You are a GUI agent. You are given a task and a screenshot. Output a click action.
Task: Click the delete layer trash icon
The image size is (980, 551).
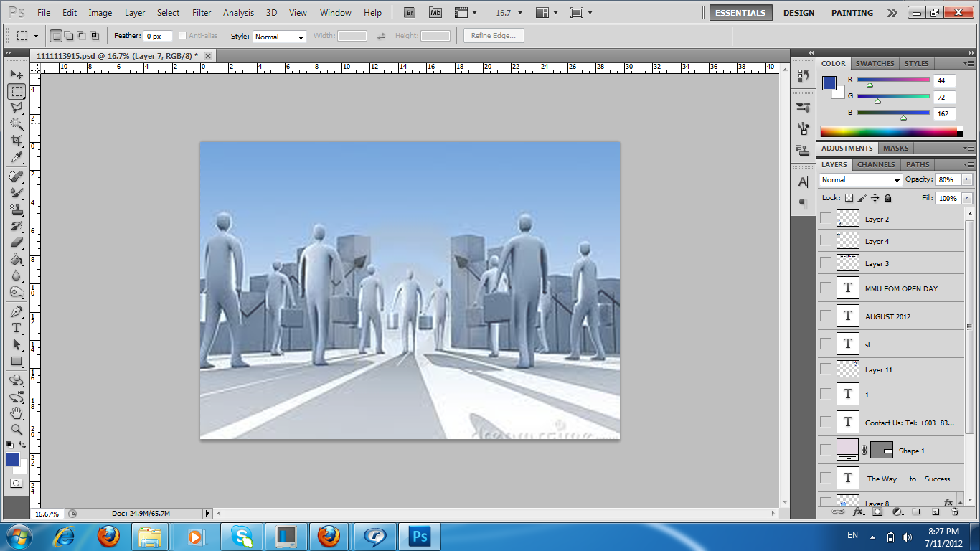click(x=955, y=512)
